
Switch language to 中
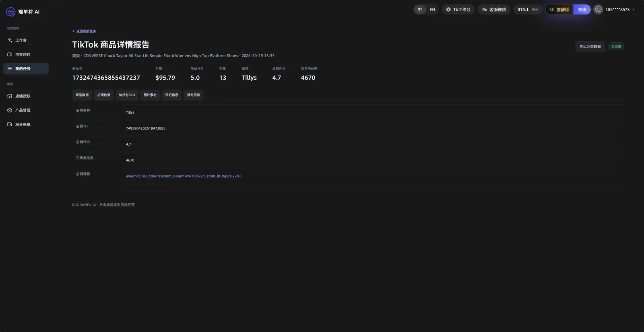420,10
